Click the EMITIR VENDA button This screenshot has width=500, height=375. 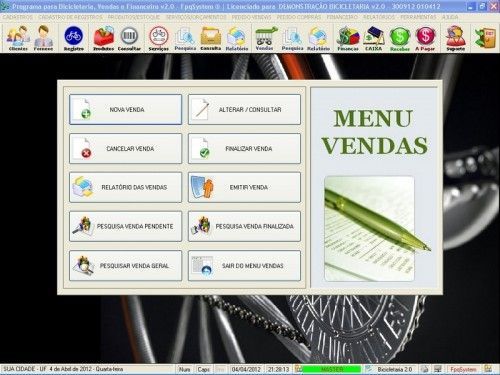244,187
